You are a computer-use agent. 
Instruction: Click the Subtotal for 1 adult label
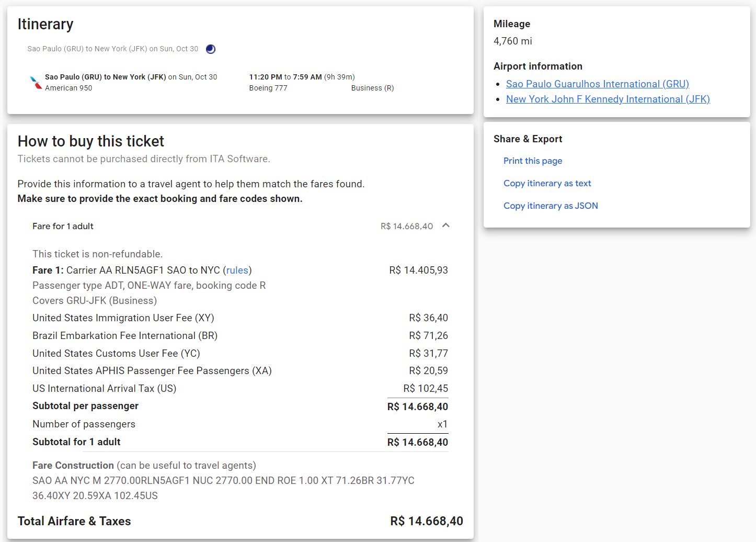(x=76, y=442)
